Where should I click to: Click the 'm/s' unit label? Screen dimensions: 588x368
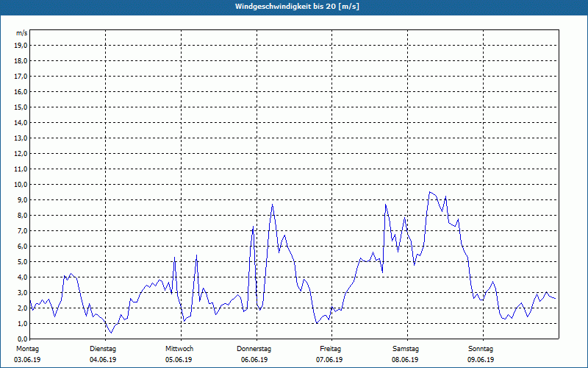22,33
